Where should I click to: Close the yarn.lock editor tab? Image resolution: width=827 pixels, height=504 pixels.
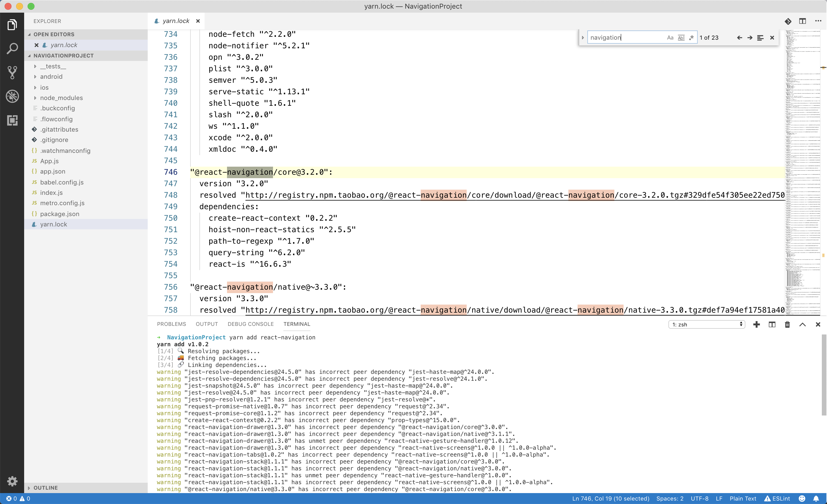(198, 21)
